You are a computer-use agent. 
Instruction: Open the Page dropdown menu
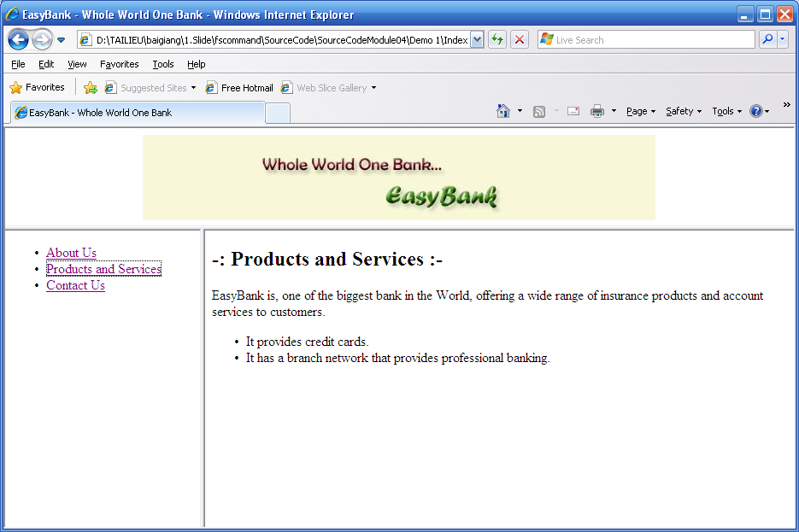pos(640,111)
